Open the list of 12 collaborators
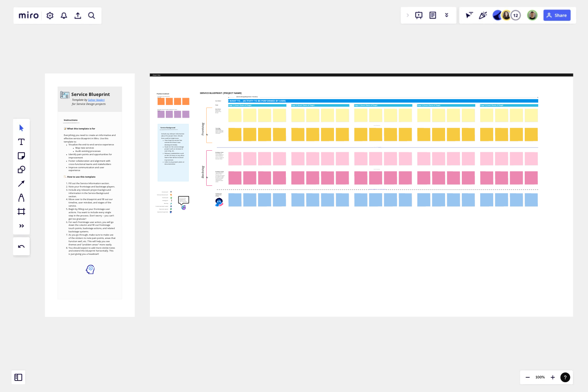The height and width of the screenshot is (392, 588). (x=516, y=15)
